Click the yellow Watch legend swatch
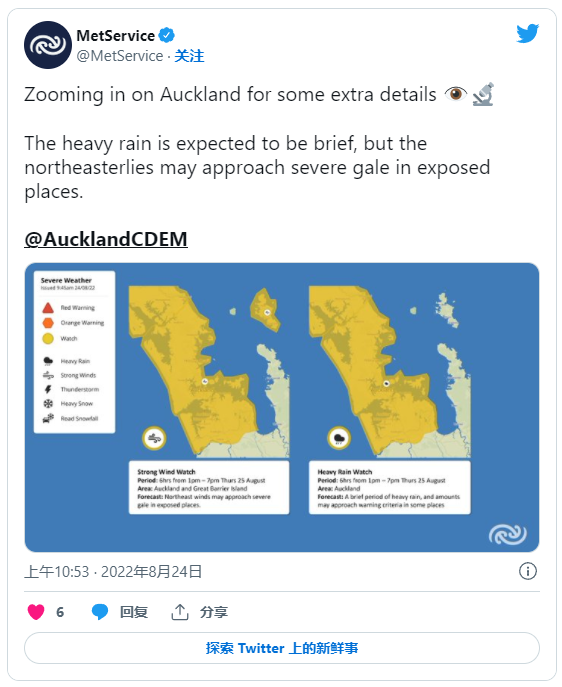This screenshot has width=562, height=687. [x=48, y=338]
